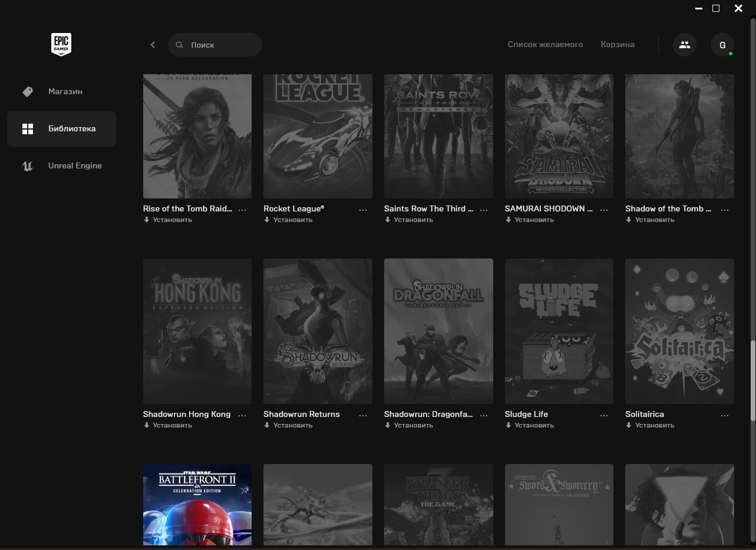Click the Поиск search field

(215, 45)
